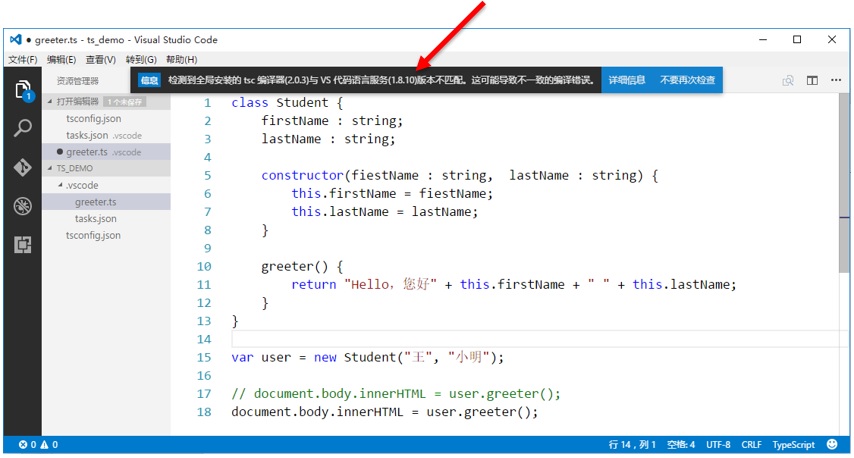Minimize the Visual Studio Code window
The height and width of the screenshot is (458, 854).
click(762, 39)
